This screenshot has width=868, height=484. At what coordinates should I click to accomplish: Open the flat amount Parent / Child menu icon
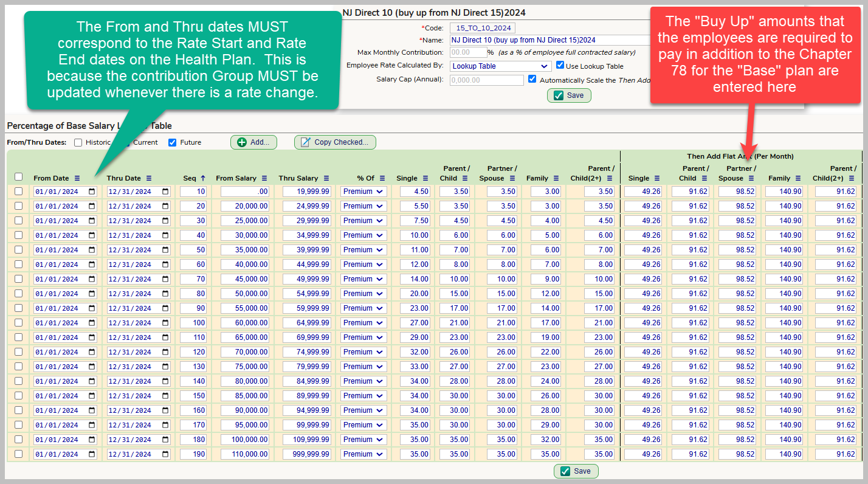pyautogui.click(x=704, y=178)
